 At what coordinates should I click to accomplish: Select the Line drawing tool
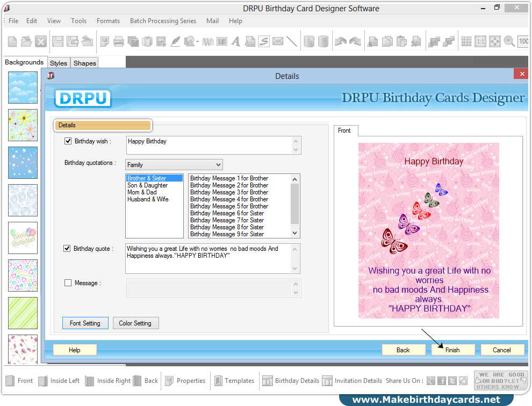pos(292,41)
